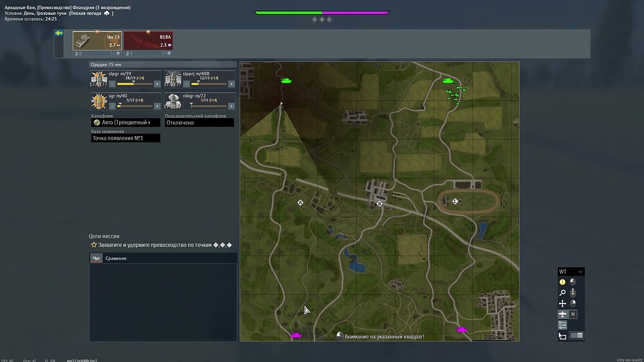This screenshot has width=644, height=362.
Task: Expand the WT dropdown
Action: [571, 272]
